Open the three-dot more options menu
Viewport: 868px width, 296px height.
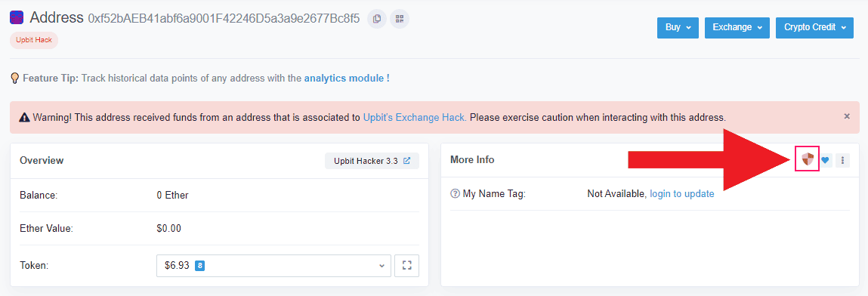coord(842,160)
